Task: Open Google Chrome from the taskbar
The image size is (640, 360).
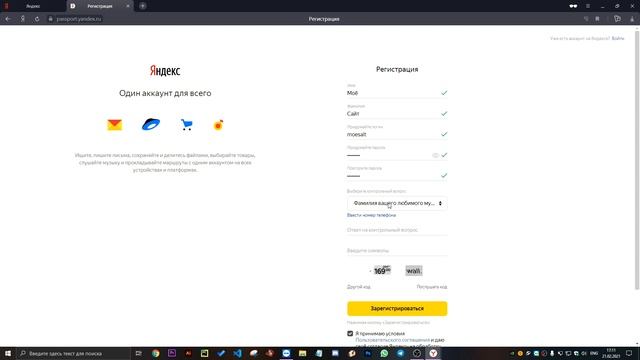Action: click(x=156, y=353)
